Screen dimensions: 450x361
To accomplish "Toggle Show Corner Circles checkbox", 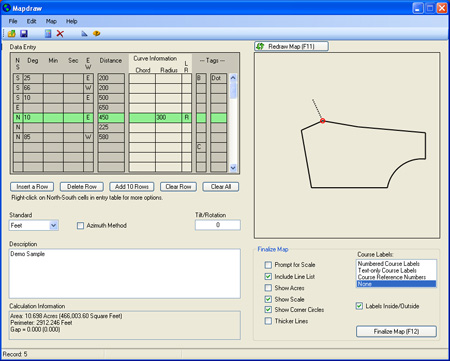I will pyautogui.click(x=268, y=310).
